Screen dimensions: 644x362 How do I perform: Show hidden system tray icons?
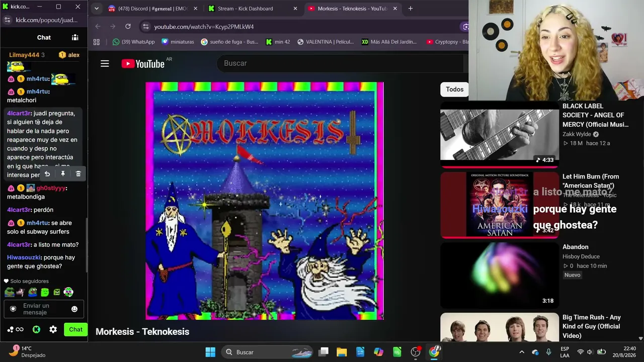click(x=522, y=352)
